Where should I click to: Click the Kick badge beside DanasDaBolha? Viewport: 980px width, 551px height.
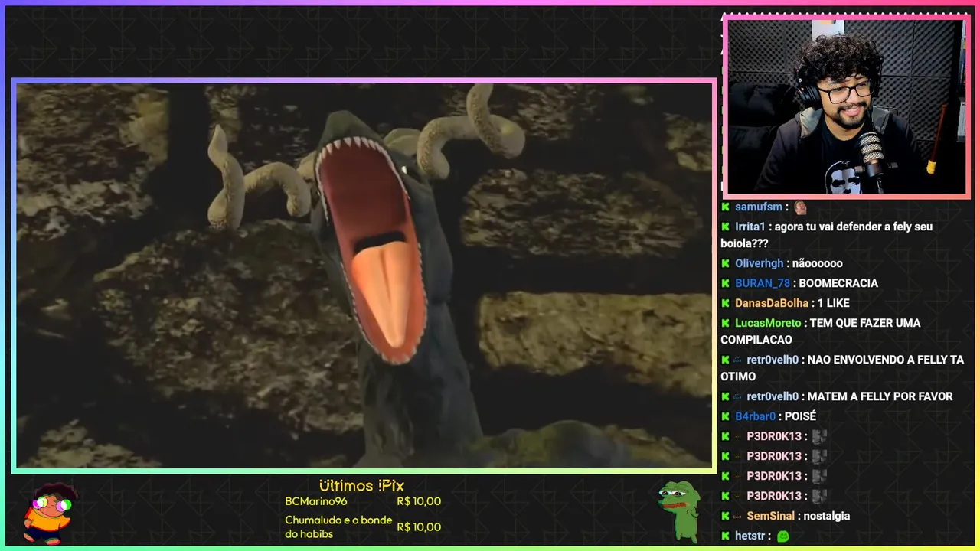[725, 303]
